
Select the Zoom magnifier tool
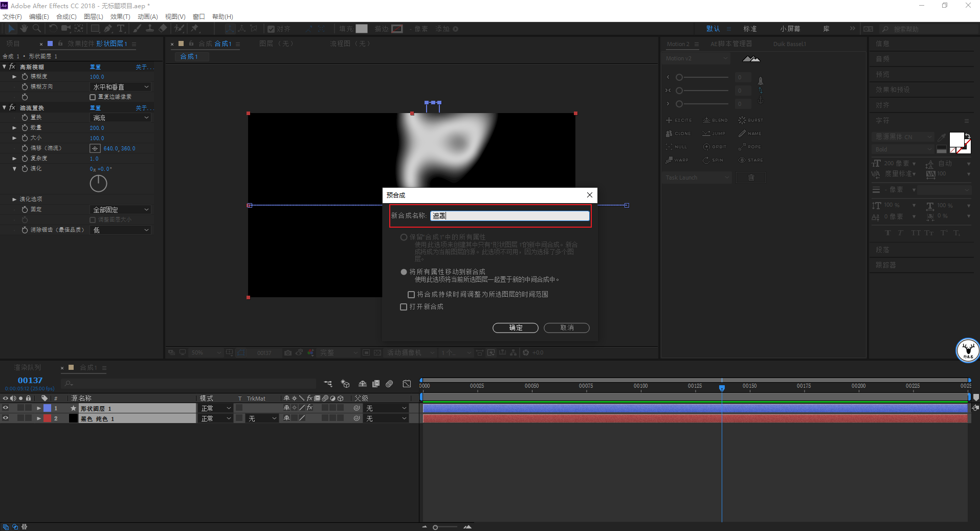[36, 29]
